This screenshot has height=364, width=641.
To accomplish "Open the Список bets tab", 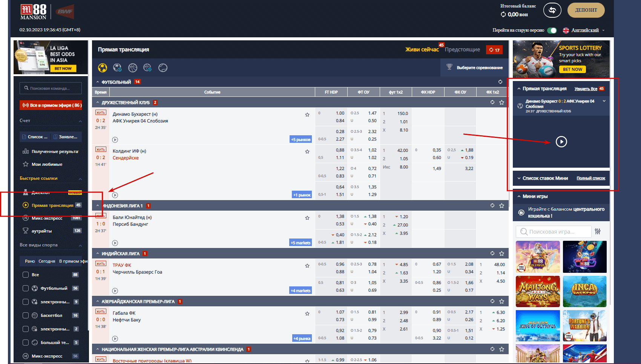I will (x=35, y=137).
